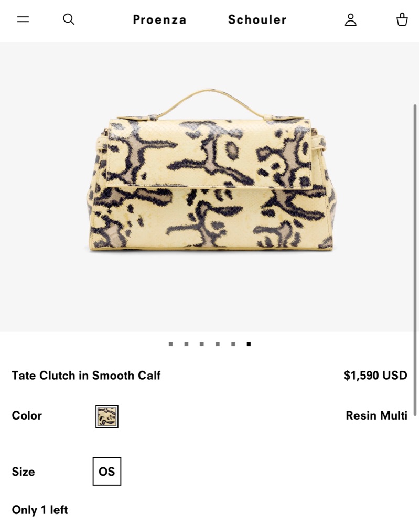This screenshot has height=525, width=420.
Task: Click the $1,590 USD price
Action: point(375,376)
